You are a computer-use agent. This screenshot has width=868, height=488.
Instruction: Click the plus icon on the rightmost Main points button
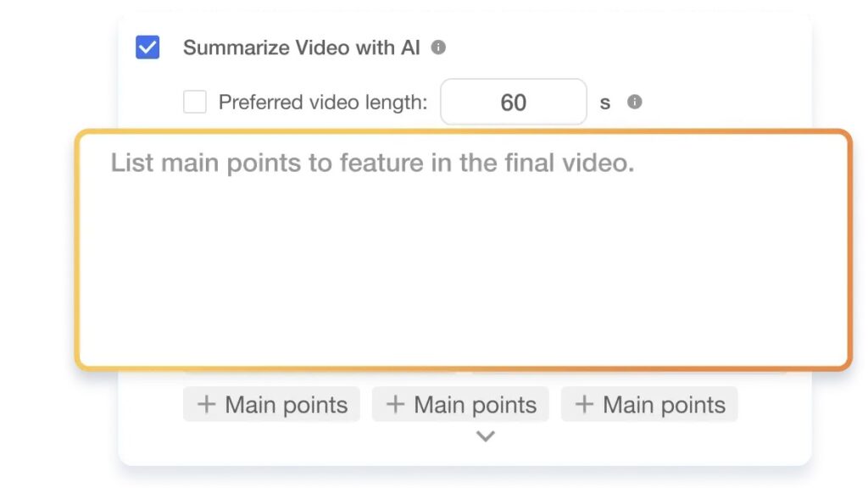point(584,405)
